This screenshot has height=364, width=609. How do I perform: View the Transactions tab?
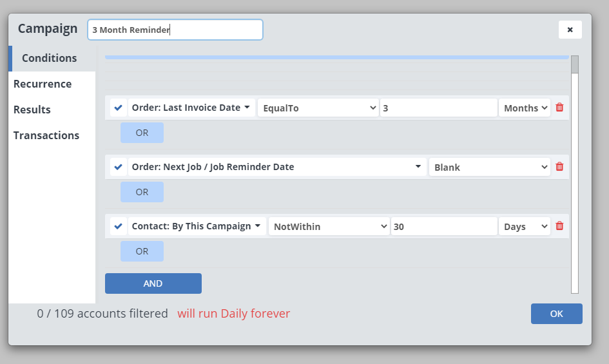(46, 135)
